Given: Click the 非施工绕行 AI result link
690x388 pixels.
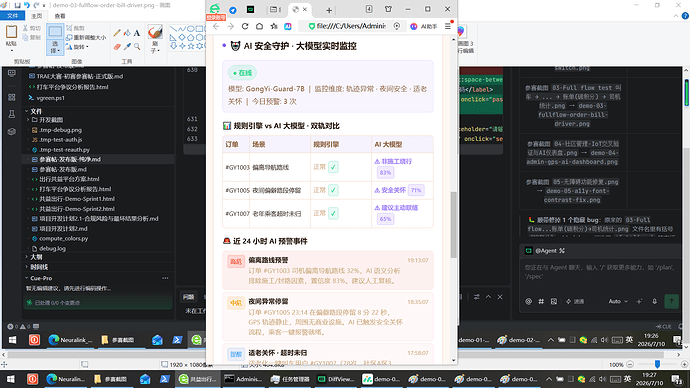Looking at the screenshot, I should [x=393, y=161].
